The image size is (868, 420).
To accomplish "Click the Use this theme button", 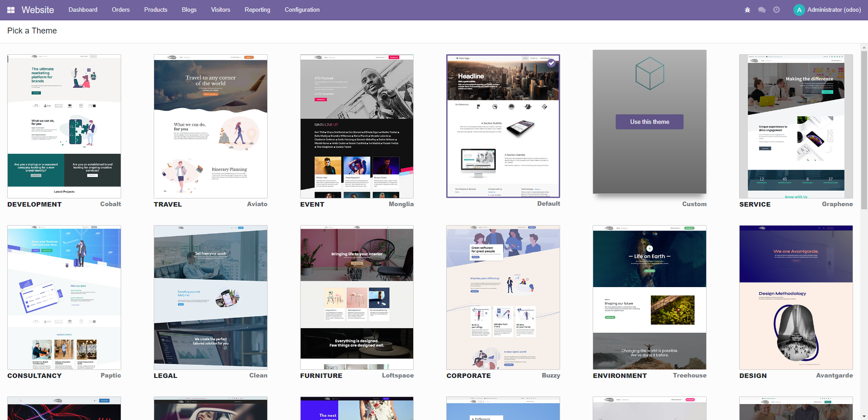I will point(649,122).
